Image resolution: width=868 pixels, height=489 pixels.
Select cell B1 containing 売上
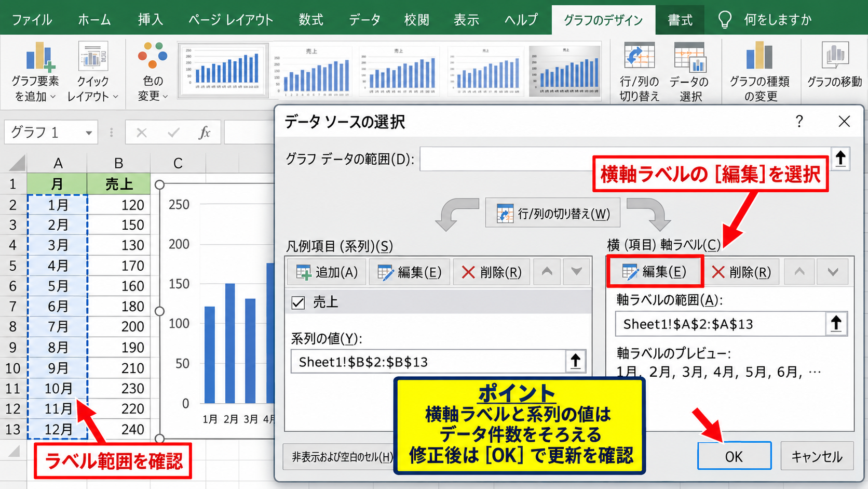pos(119,184)
